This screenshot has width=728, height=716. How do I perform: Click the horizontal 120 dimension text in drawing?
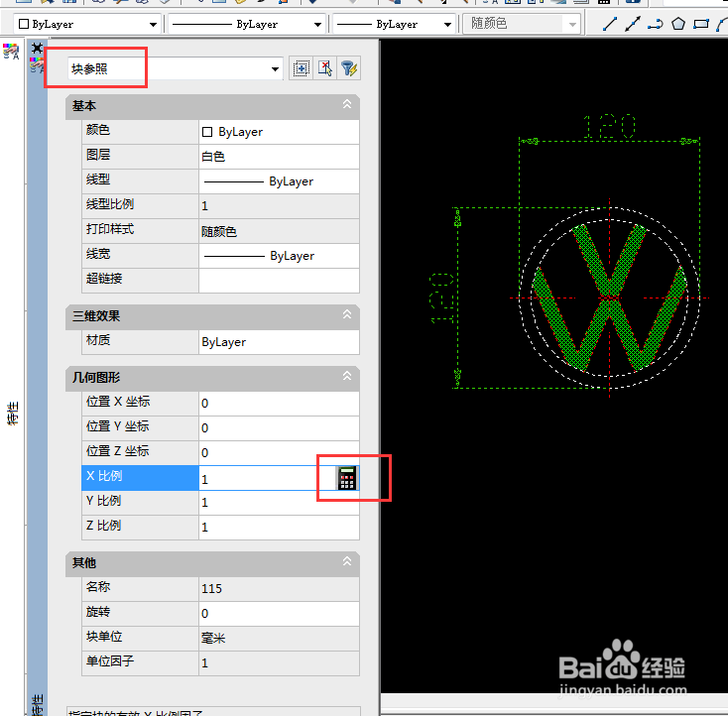609,126
